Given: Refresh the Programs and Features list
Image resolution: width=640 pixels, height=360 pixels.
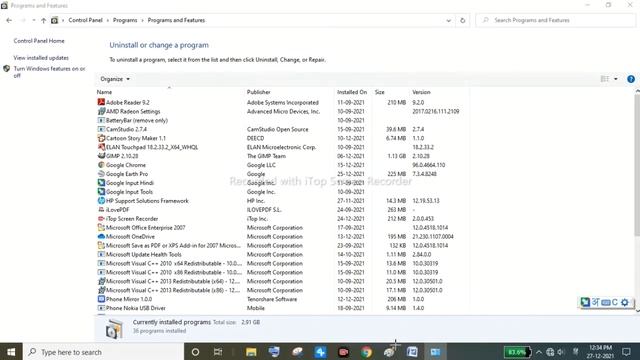Looking at the screenshot, I should [462, 20].
